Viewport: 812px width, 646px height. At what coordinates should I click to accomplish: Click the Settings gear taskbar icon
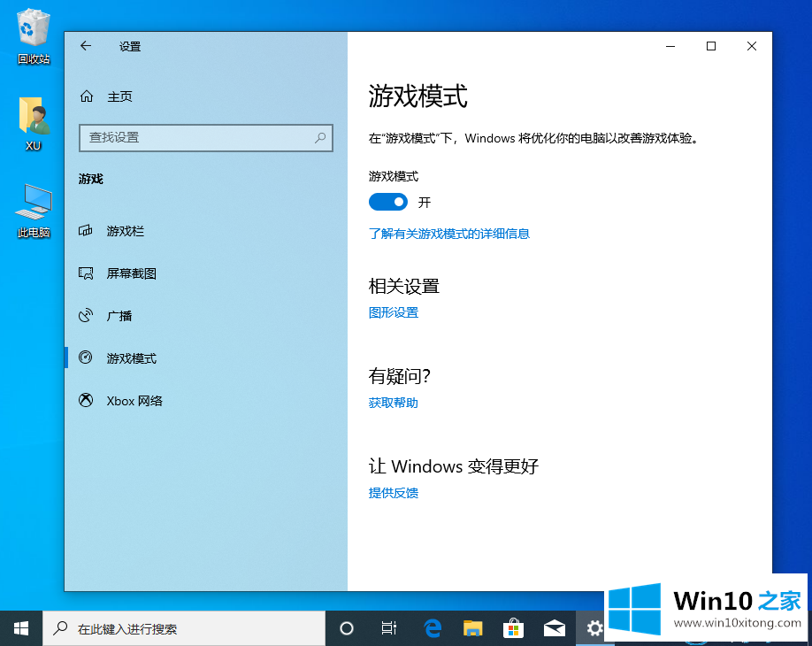pos(594,628)
